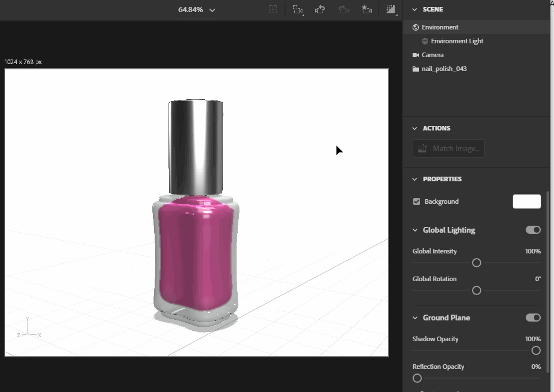Viewport: 554px width, 392px height.
Task: Open camera bookmarks star icon
Action: coord(366,10)
